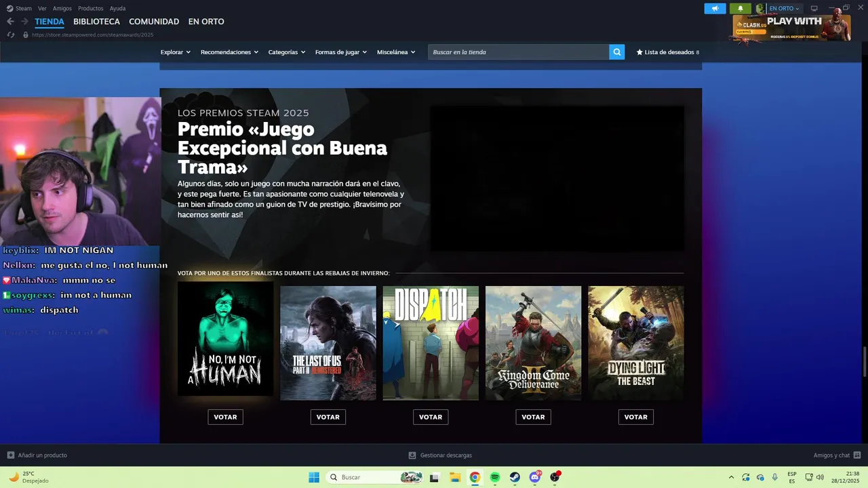Click the Clash.gg Play With banner ad
The image size is (868, 488).
pos(791,28)
